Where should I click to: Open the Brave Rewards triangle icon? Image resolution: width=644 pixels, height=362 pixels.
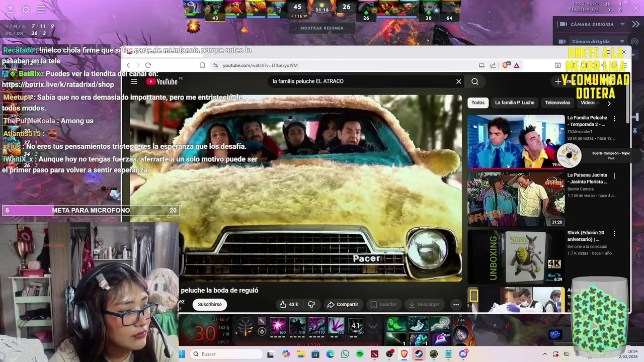[516, 65]
